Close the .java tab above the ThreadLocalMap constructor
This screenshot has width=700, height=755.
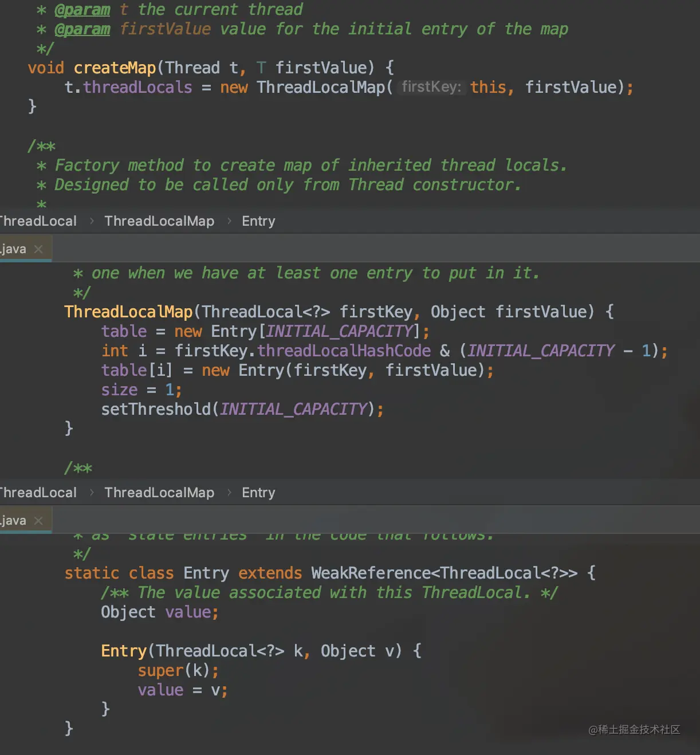click(x=38, y=249)
